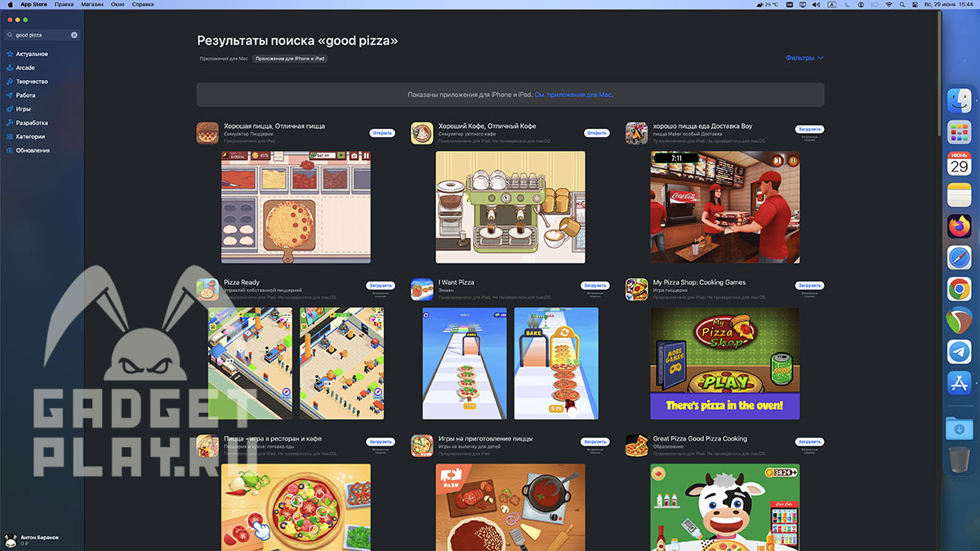Launch Firefox from the Dock
This screenshot has width=980, height=551.
pos(959,226)
